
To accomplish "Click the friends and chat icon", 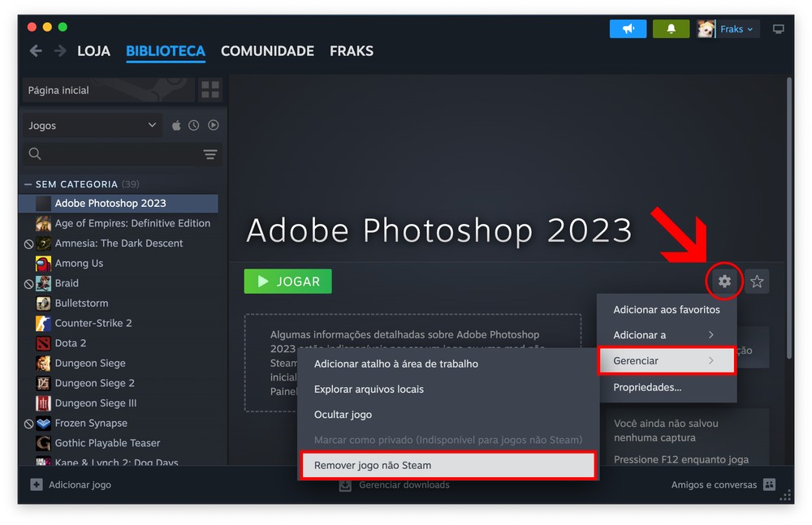I will 769,484.
